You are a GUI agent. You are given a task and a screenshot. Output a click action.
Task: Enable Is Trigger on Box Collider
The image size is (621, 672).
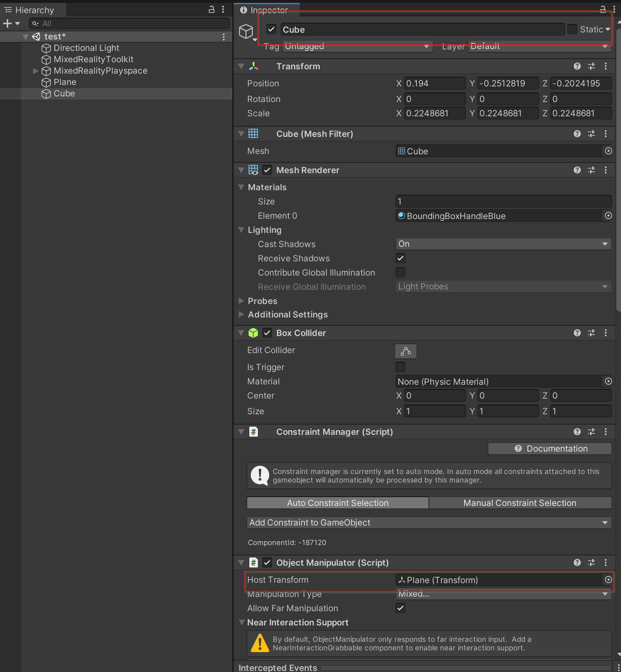400,367
